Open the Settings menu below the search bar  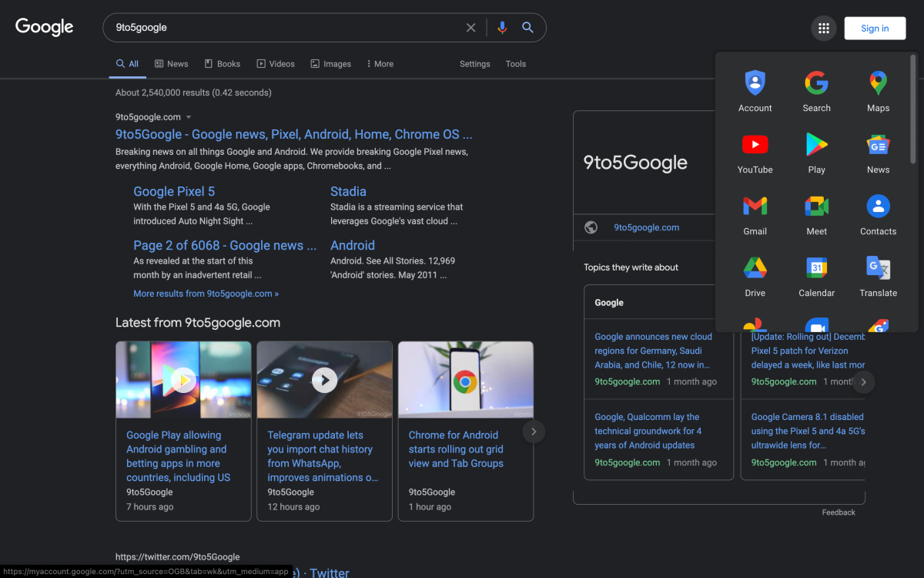(474, 64)
